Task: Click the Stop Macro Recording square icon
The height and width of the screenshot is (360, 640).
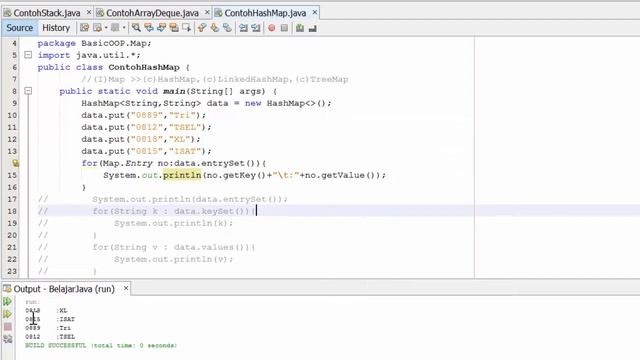Action: (284, 28)
